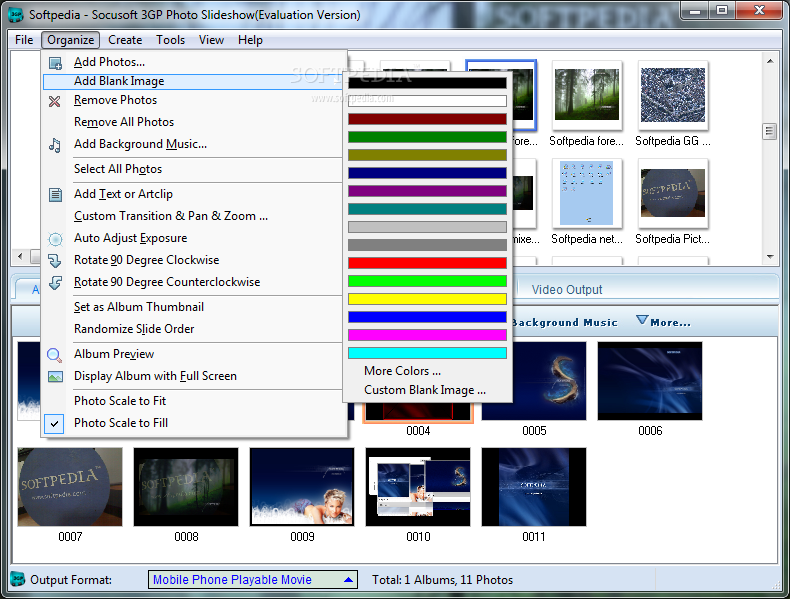Screen dimensions: 790x599
Task: Click the photo browser scroll up arrow
Action: coord(770,61)
